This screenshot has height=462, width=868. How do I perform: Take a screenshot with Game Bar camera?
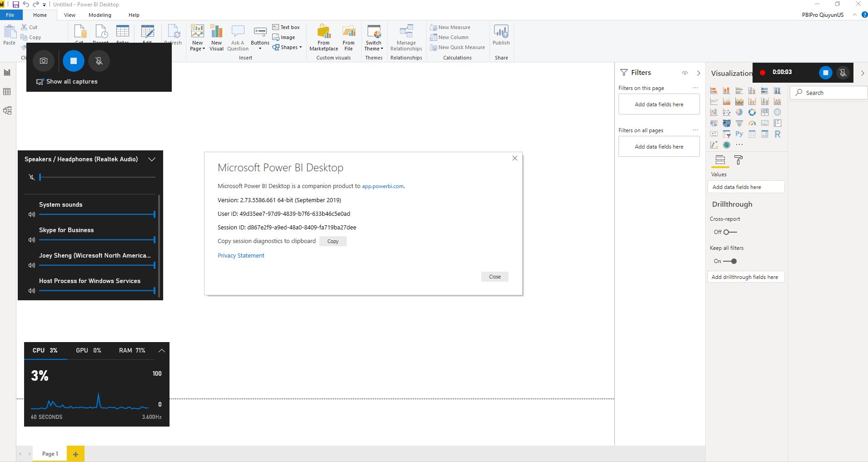[x=44, y=61]
